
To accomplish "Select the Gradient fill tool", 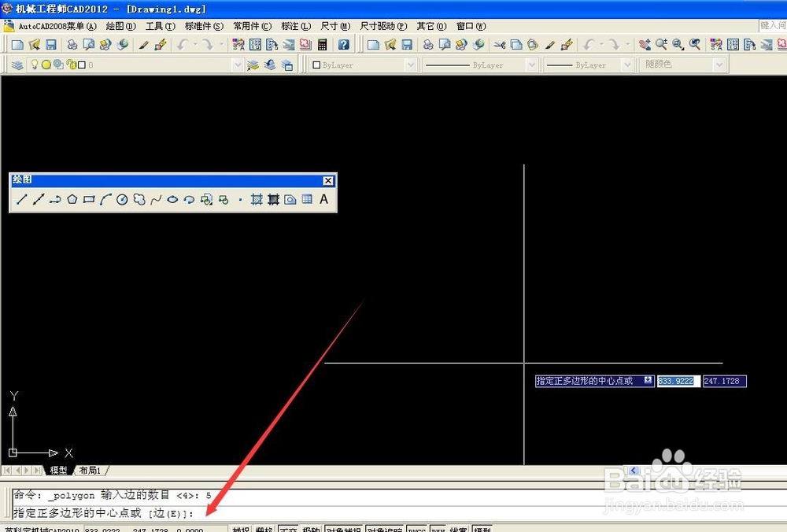I will pos(273,199).
